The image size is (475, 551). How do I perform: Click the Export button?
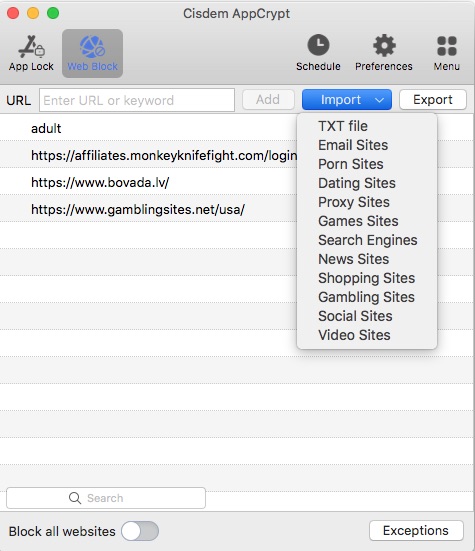pos(433,100)
